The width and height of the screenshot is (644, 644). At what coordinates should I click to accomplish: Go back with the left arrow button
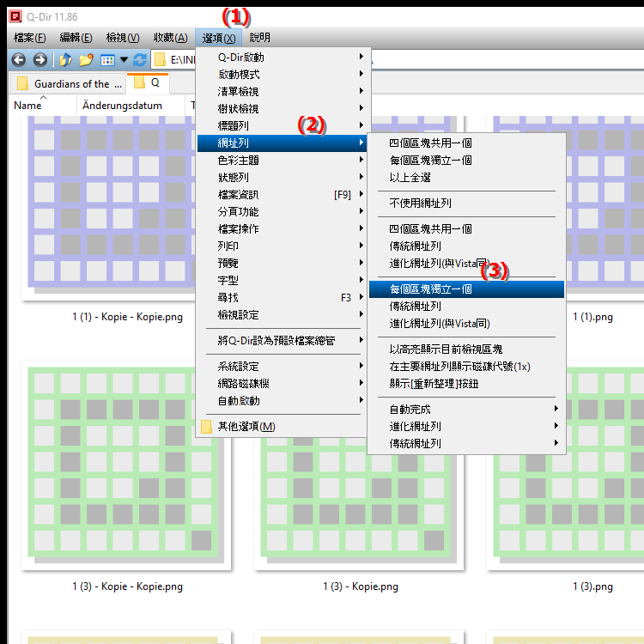(x=19, y=60)
